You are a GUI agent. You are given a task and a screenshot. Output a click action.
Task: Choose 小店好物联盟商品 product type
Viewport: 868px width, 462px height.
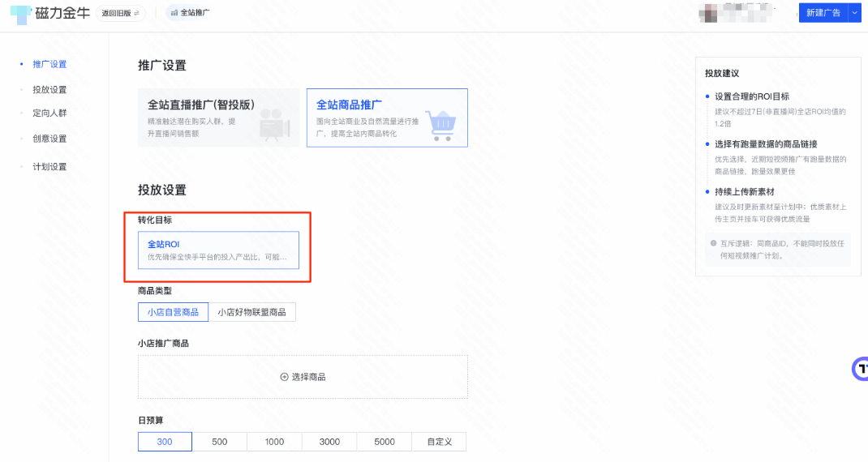pyautogui.click(x=251, y=312)
